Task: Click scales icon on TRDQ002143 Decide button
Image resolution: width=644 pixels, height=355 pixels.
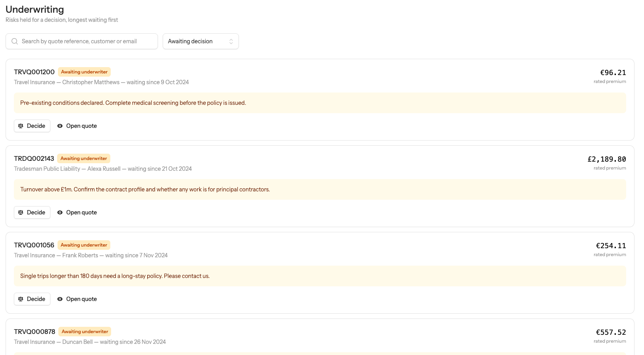Action: (x=21, y=212)
